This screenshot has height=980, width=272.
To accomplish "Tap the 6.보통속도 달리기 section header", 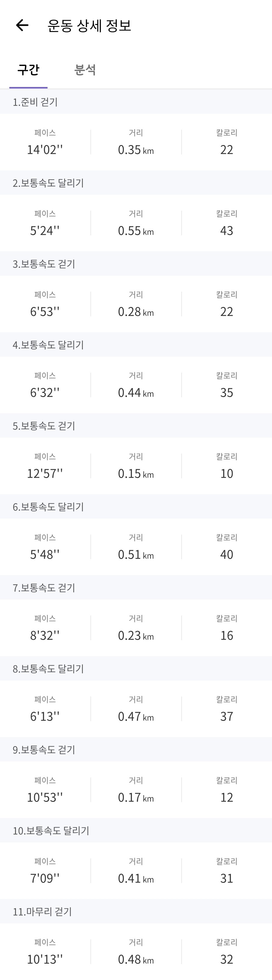I will [48, 507].
